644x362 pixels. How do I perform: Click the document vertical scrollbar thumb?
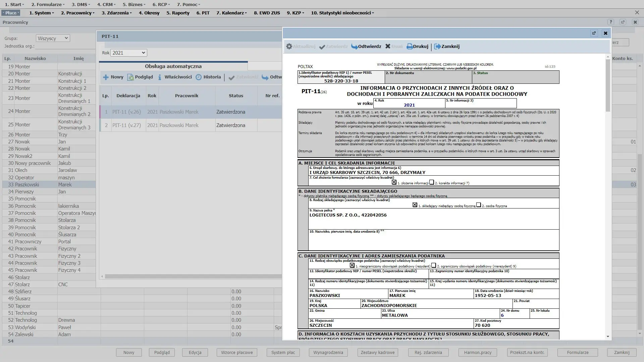pos(608,85)
